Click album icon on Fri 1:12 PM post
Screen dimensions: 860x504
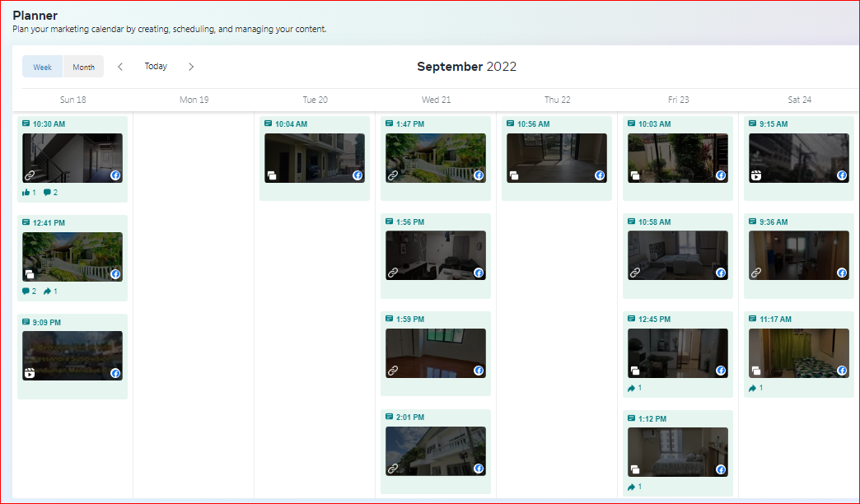point(635,469)
